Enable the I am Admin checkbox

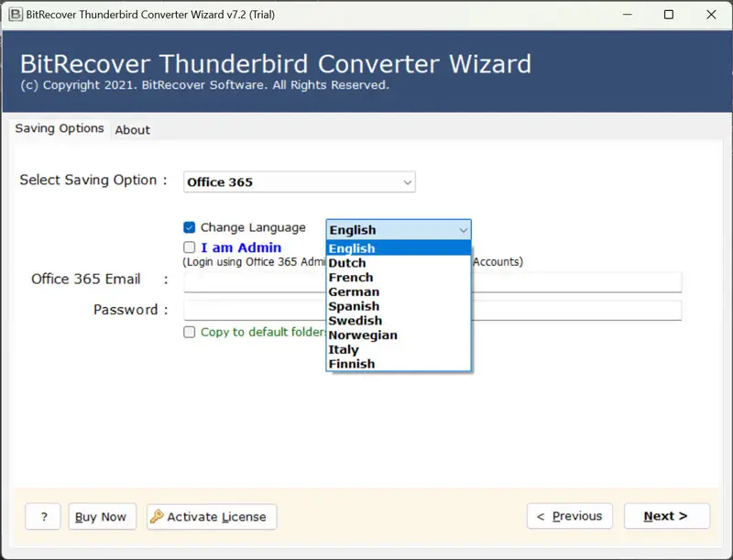click(x=190, y=247)
